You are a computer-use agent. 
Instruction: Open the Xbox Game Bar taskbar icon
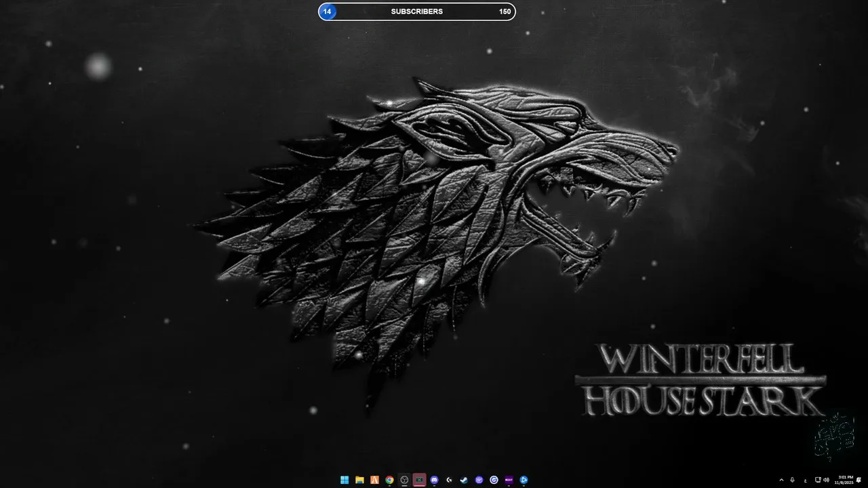[x=419, y=480]
